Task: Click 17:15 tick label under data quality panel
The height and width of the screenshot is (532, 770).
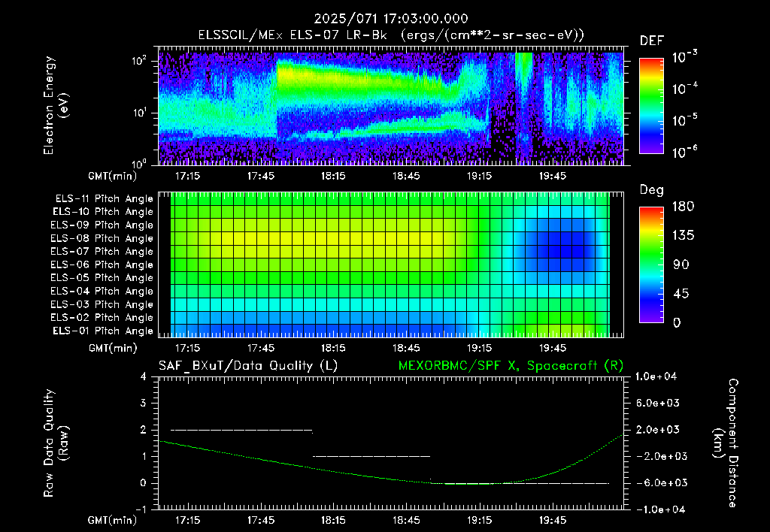Action: pyautogui.click(x=187, y=520)
